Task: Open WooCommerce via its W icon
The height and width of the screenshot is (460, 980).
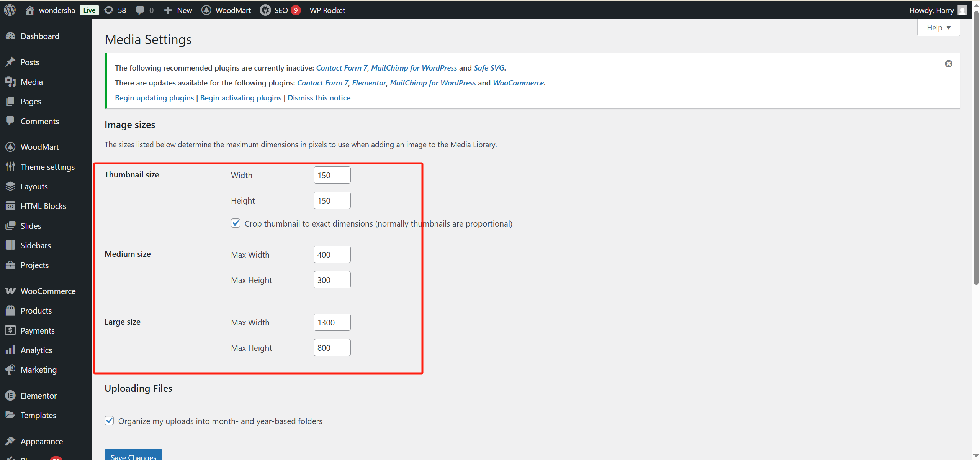Action: point(10,291)
